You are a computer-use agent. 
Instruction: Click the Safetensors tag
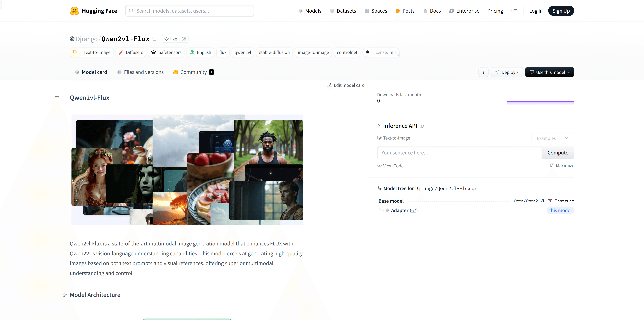tap(166, 52)
